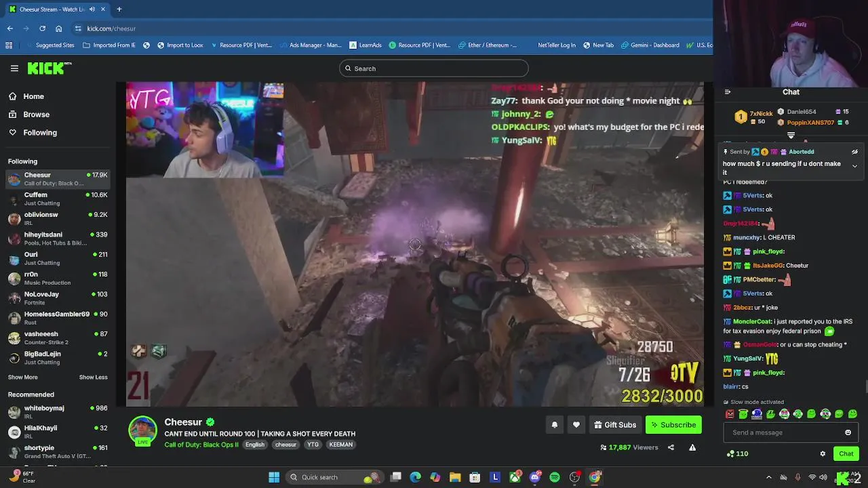Screen dimensions: 868x488
Task: Open Spotify from taskbar
Action: (555, 477)
